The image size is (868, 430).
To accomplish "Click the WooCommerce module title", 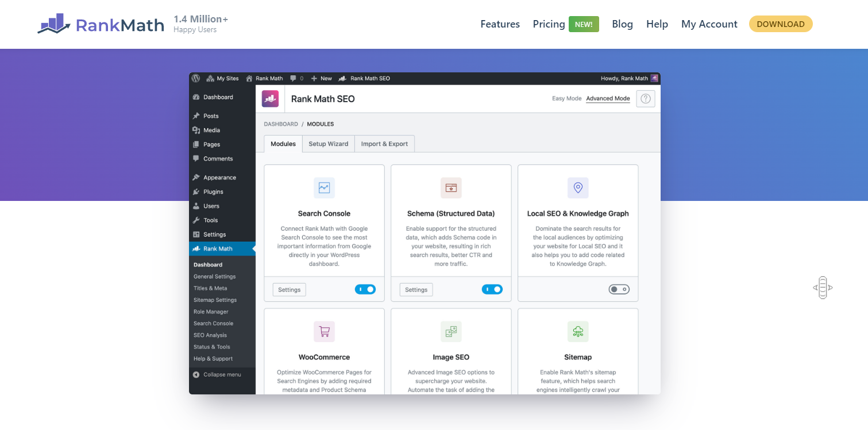I will point(324,357).
